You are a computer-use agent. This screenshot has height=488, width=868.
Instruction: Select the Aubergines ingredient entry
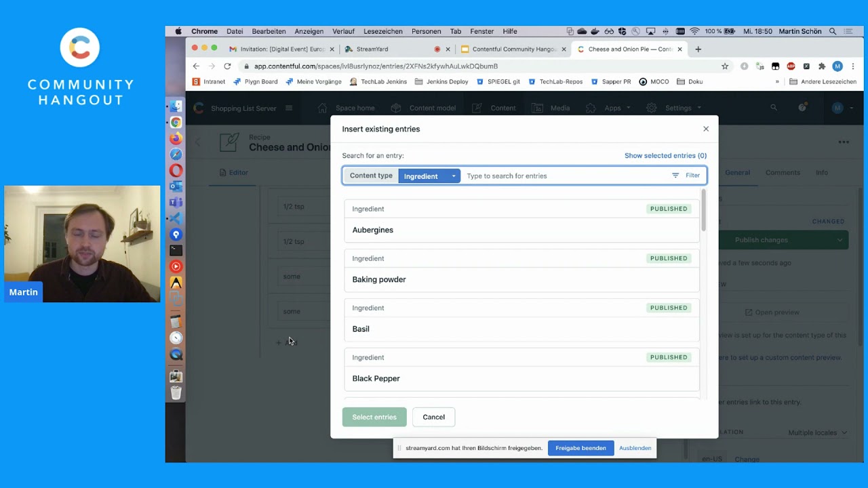521,221
